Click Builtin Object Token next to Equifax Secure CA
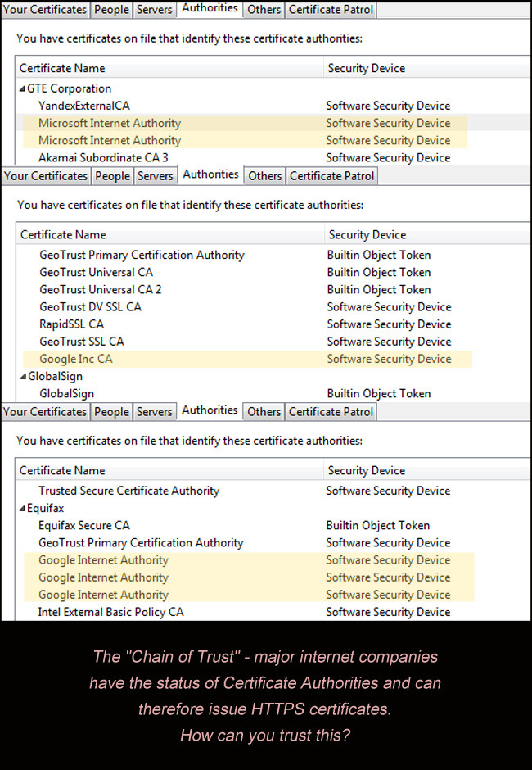Viewport: 532px width, 770px height. (x=378, y=525)
